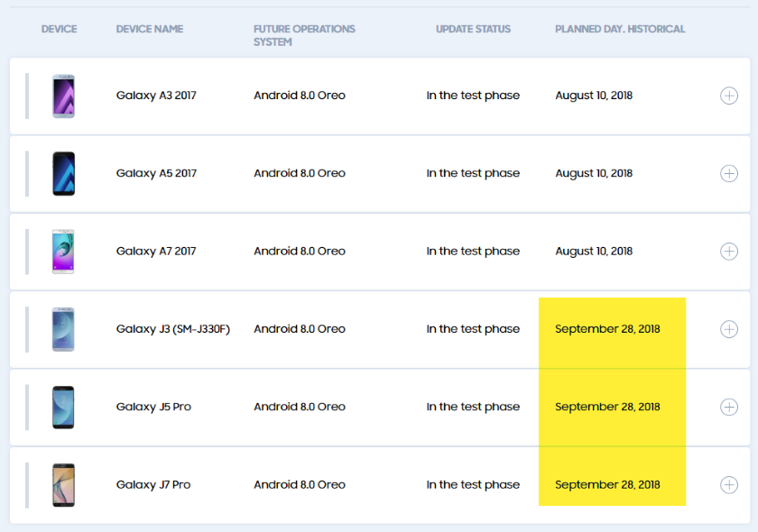The height and width of the screenshot is (532, 758).
Task: Click the DEVICE NAME column header
Action: (x=150, y=29)
